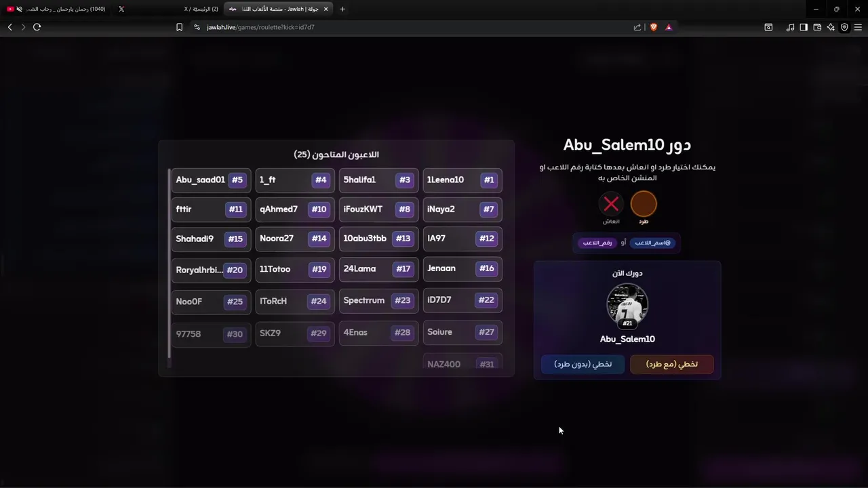
Task: Open a new browser tab
Action: tap(342, 9)
